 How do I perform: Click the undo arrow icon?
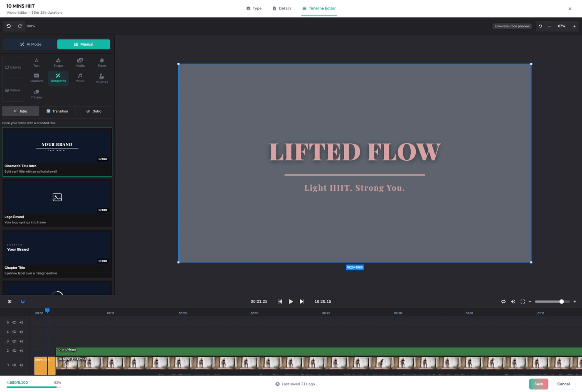pyautogui.click(x=8, y=26)
